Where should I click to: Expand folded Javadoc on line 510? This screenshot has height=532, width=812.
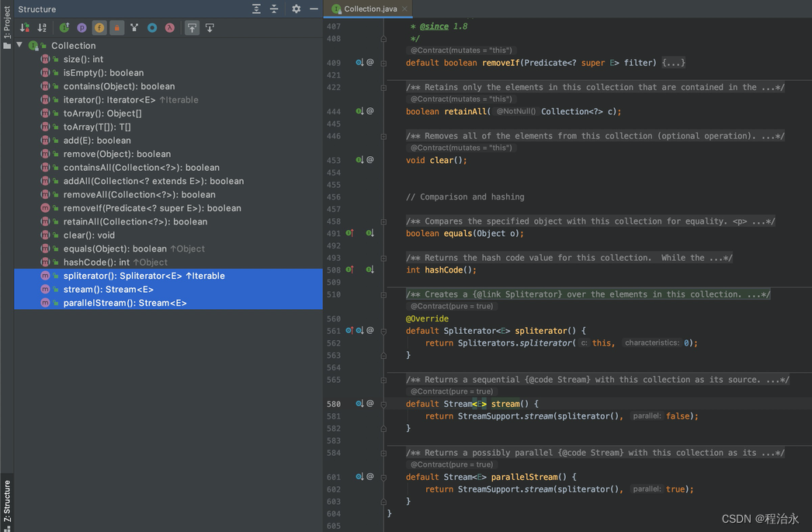pyautogui.click(x=383, y=295)
